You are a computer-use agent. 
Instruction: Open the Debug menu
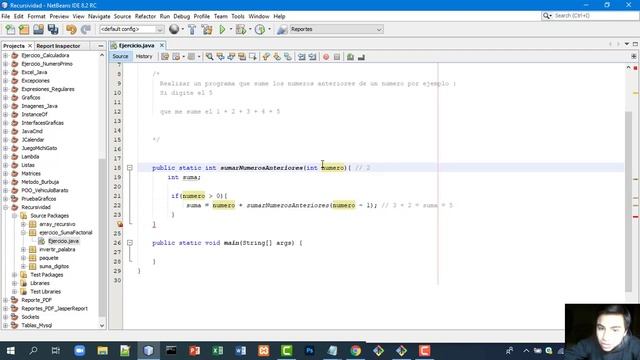coord(182,16)
